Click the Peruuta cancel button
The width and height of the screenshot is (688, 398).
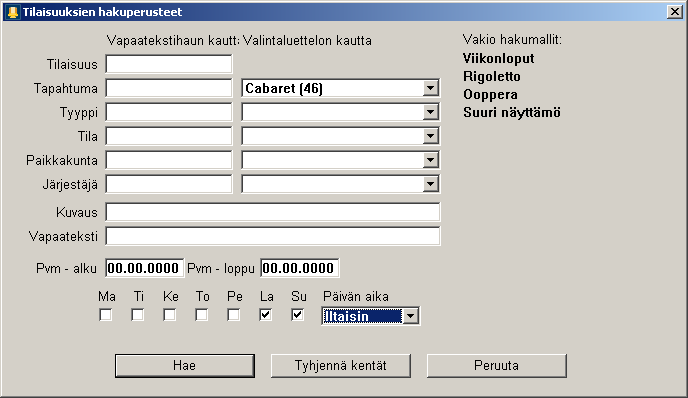[497, 366]
